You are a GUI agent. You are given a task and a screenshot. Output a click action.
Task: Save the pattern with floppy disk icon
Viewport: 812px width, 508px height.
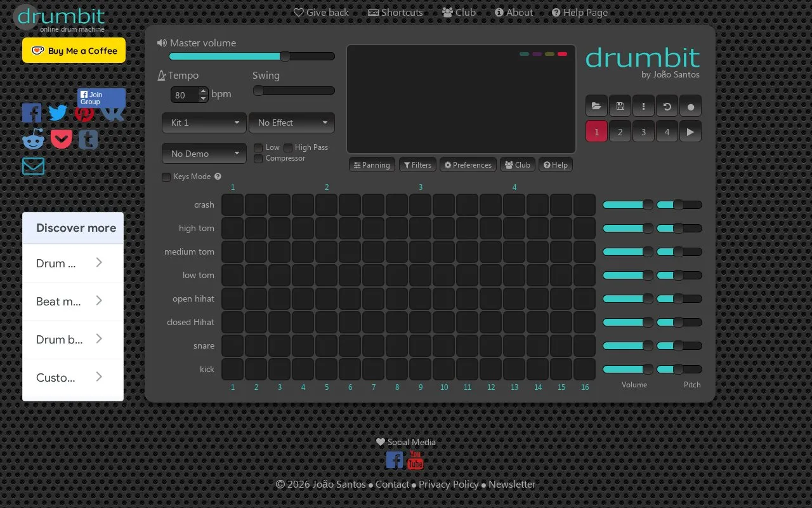[x=620, y=106]
